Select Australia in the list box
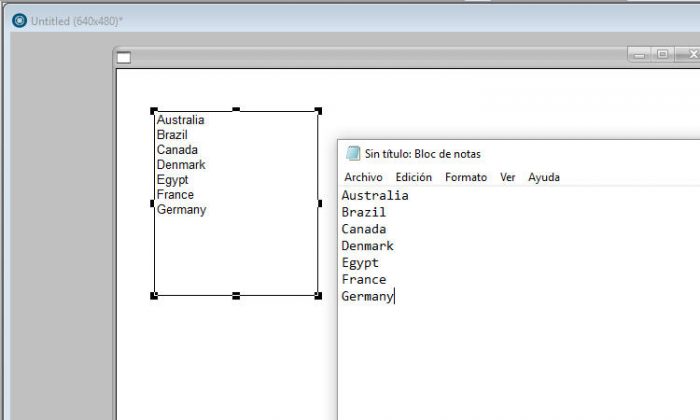Image resolution: width=700 pixels, height=420 pixels. (x=180, y=120)
